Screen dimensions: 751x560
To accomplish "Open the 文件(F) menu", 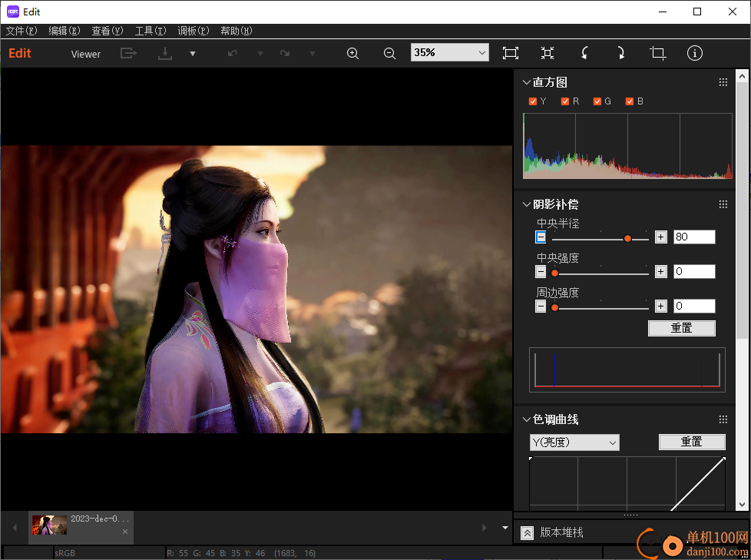I will tap(21, 31).
